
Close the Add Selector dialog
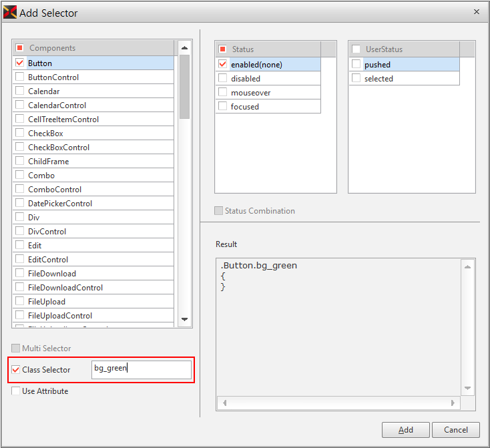click(x=476, y=11)
